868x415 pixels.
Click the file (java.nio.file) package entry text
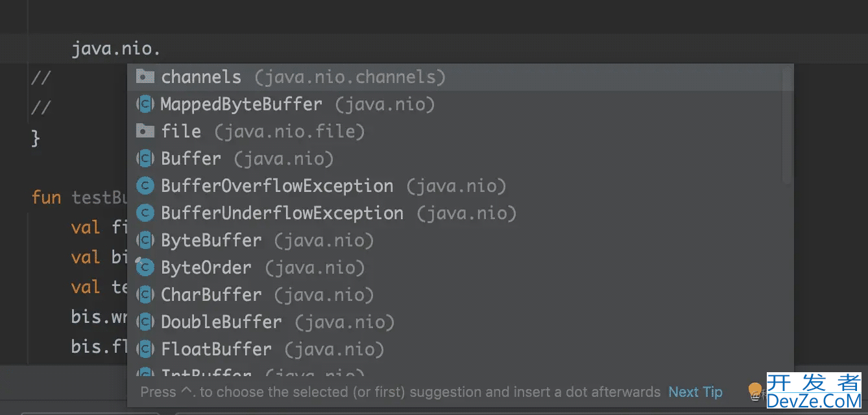263,131
